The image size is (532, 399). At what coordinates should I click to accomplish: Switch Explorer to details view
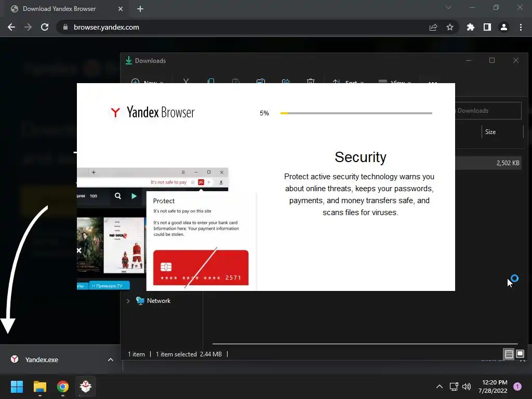(509, 354)
